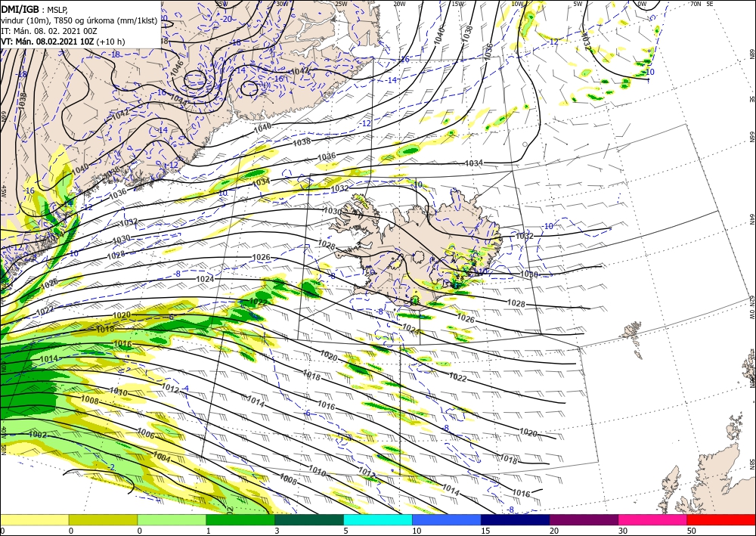Click the 35W longitude label
This screenshot has width=756, height=536.
(222, 4)
